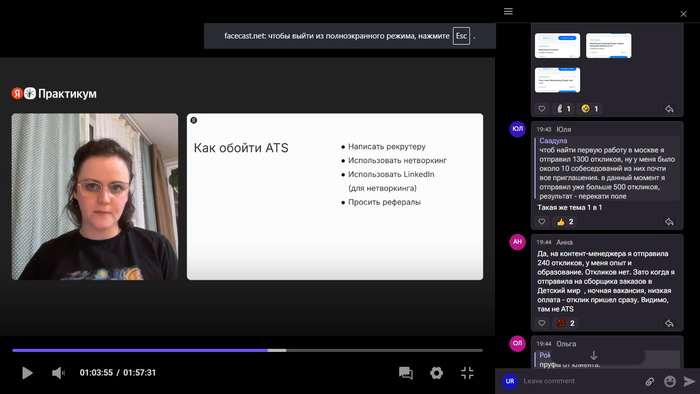Click Юля's avatar
This screenshot has height=394, width=700.
point(517,129)
